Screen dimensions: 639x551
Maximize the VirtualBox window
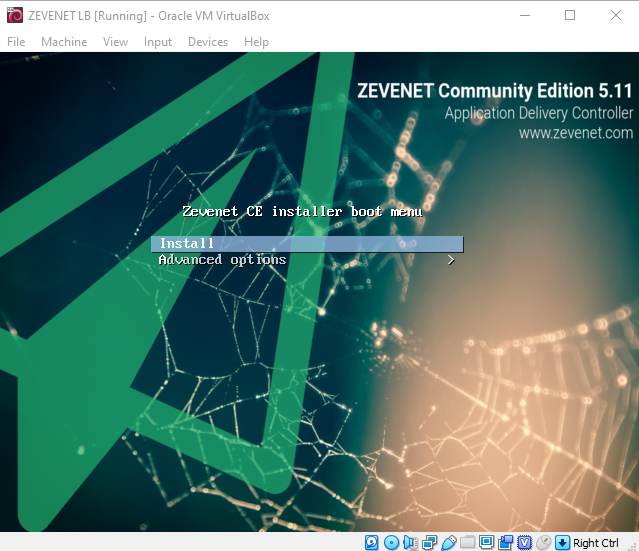(x=570, y=15)
